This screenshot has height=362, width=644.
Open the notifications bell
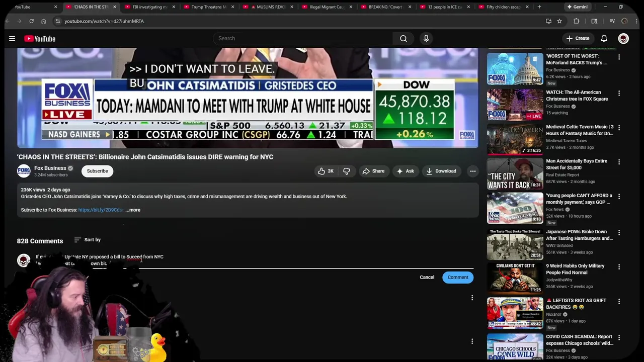[x=604, y=39]
